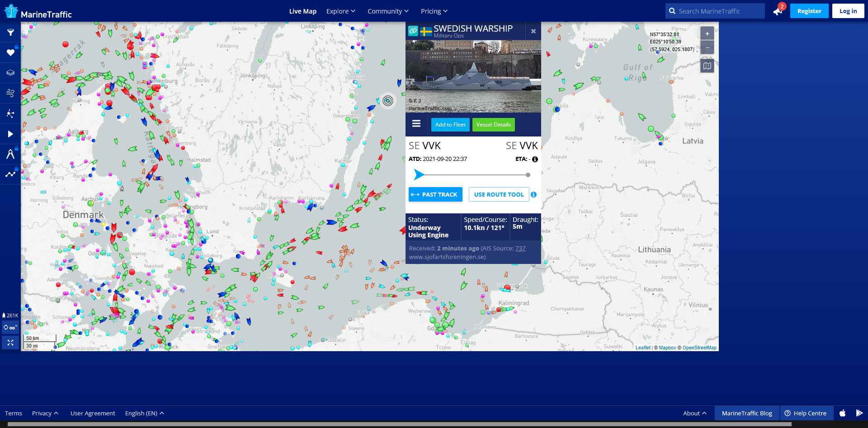The height and width of the screenshot is (428, 868).
Task: Toggle the auto-refresh infinity button
Action: [10, 327]
